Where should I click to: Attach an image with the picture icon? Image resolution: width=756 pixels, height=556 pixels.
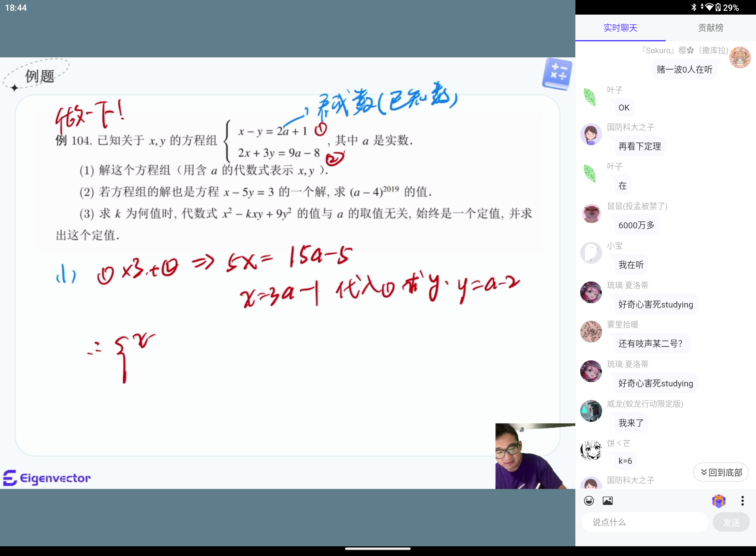point(608,500)
